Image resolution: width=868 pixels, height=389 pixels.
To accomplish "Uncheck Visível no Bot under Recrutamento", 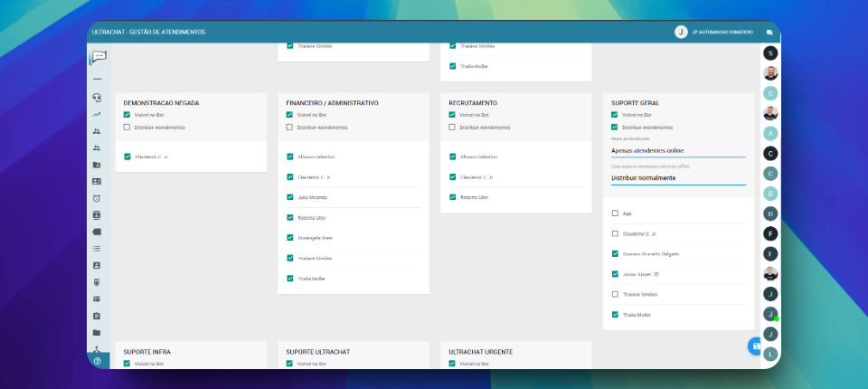I will pos(452,115).
